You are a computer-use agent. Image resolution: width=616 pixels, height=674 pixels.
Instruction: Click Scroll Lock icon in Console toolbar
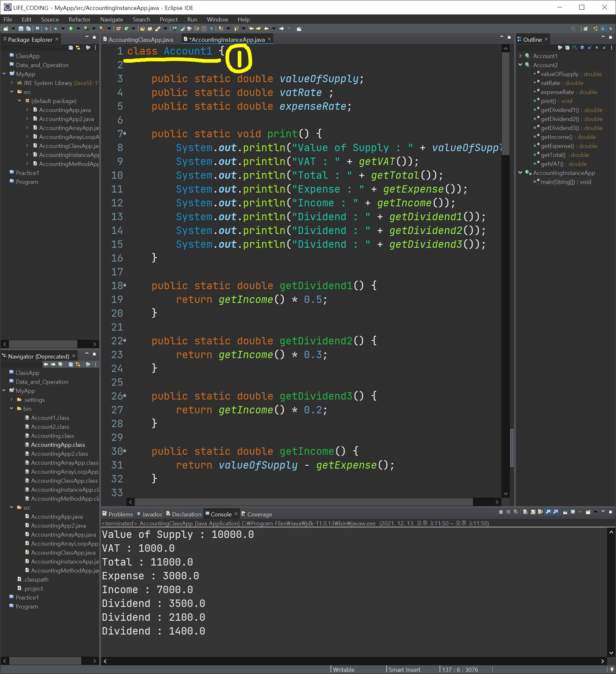(533, 512)
